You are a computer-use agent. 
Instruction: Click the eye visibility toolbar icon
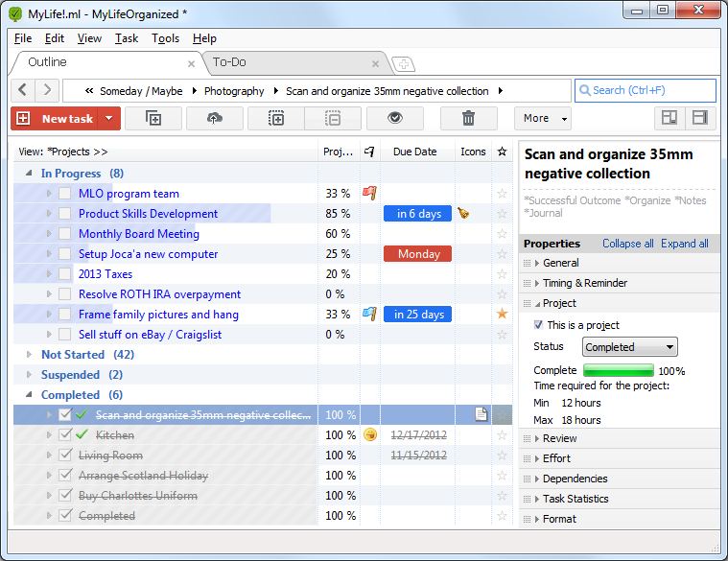(x=395, y=119)
